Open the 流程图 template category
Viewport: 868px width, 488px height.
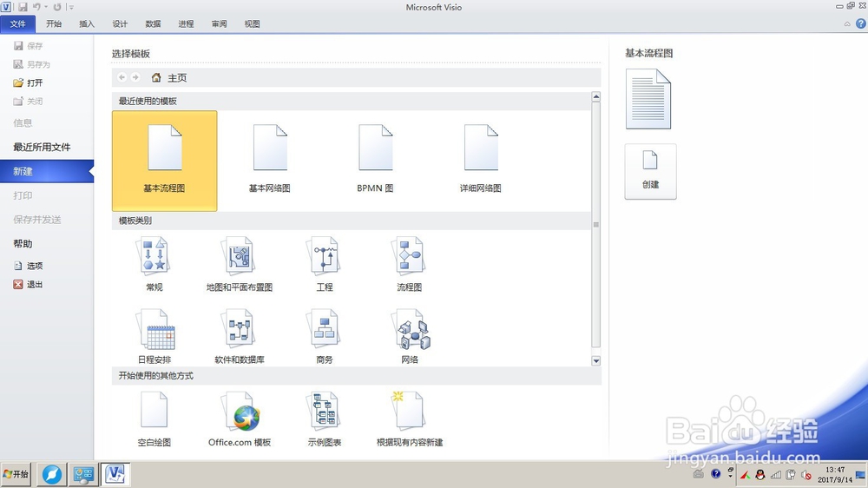coord(409,265)
